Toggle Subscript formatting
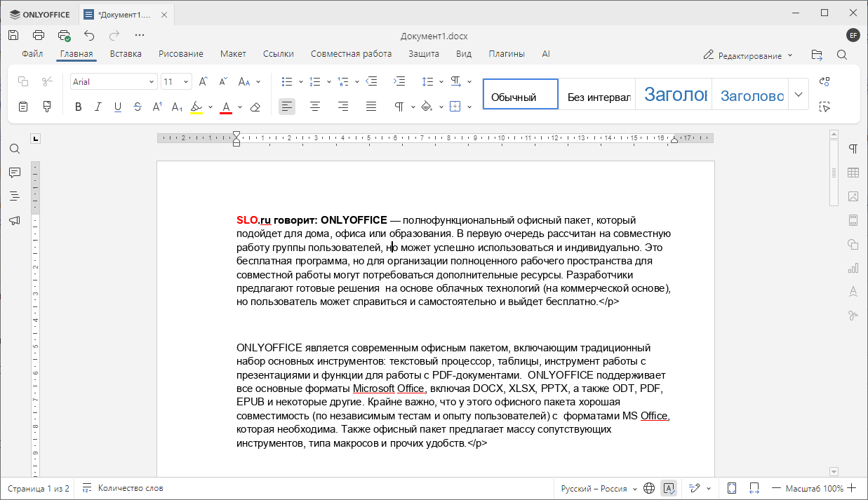This screenshot has width=868, height=500. click(177, 107)
